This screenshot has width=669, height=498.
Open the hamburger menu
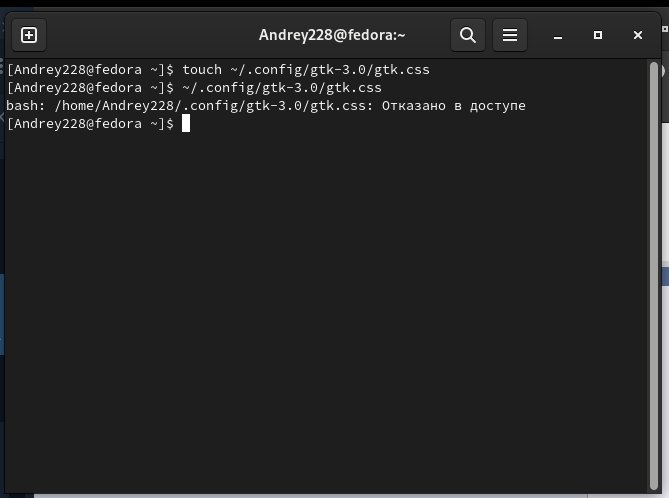[x=510, y=35]
